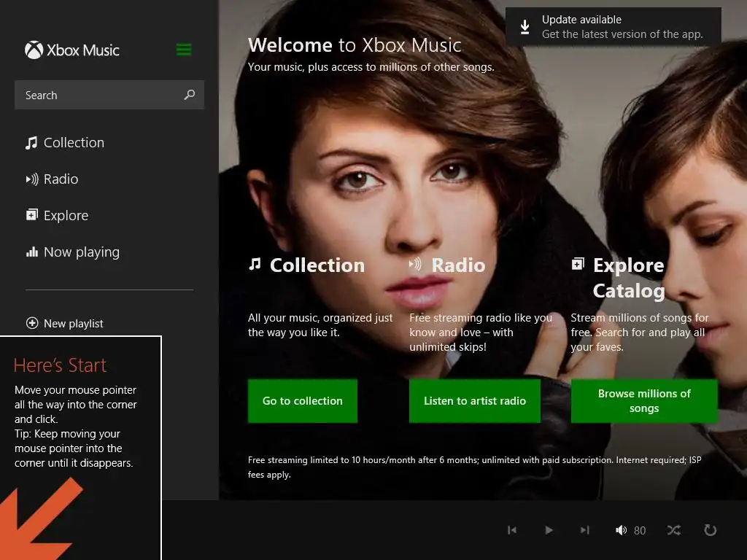
Task: Toggle repeat mode
Action: 711,530
